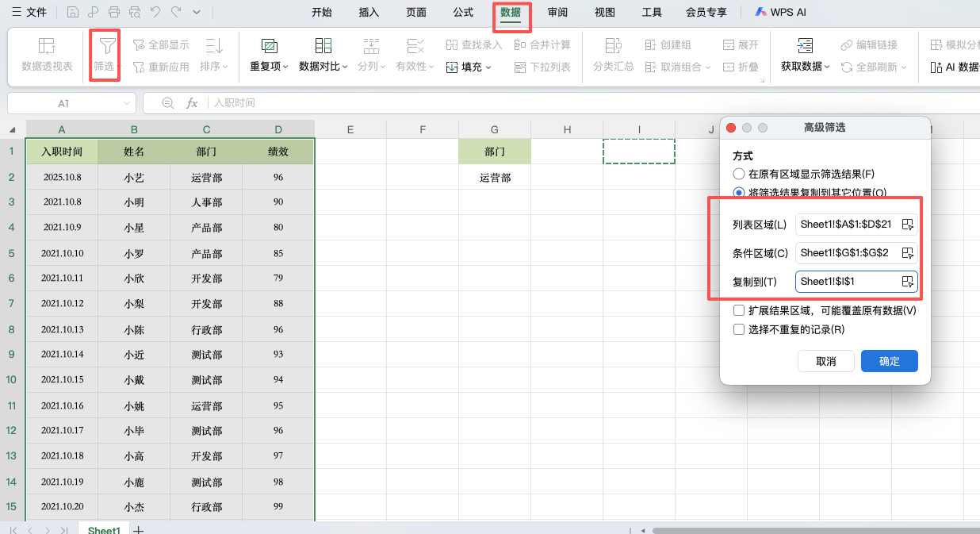This screenshot has width=980, height=534.
Task: Click the 查找录入 lookup entry icon
Action: tap(452, 45)
